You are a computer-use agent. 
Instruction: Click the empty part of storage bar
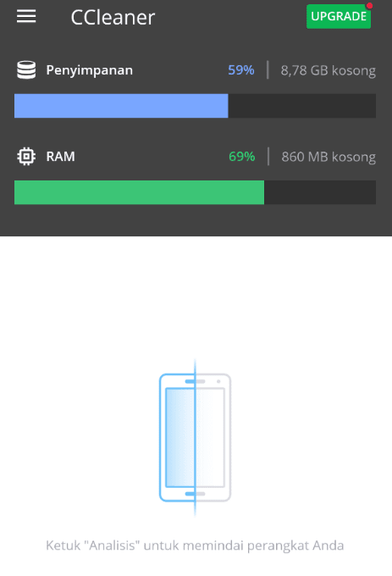301,106
